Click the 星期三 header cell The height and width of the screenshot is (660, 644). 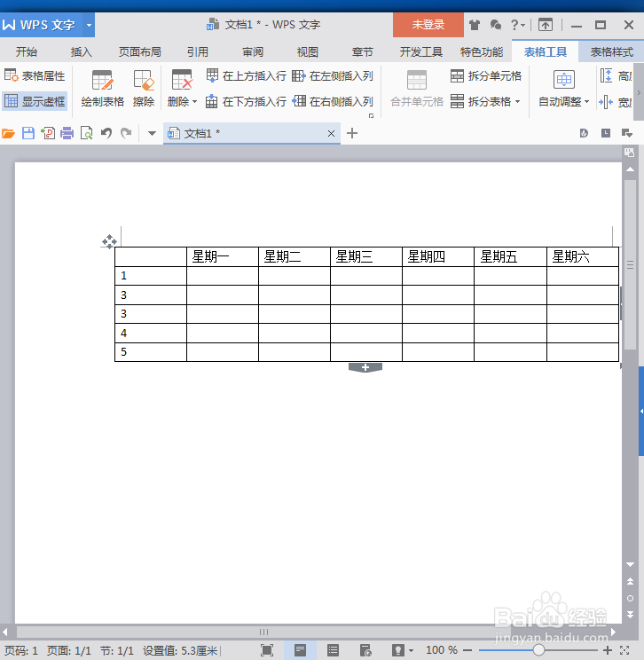click(366, 256)
